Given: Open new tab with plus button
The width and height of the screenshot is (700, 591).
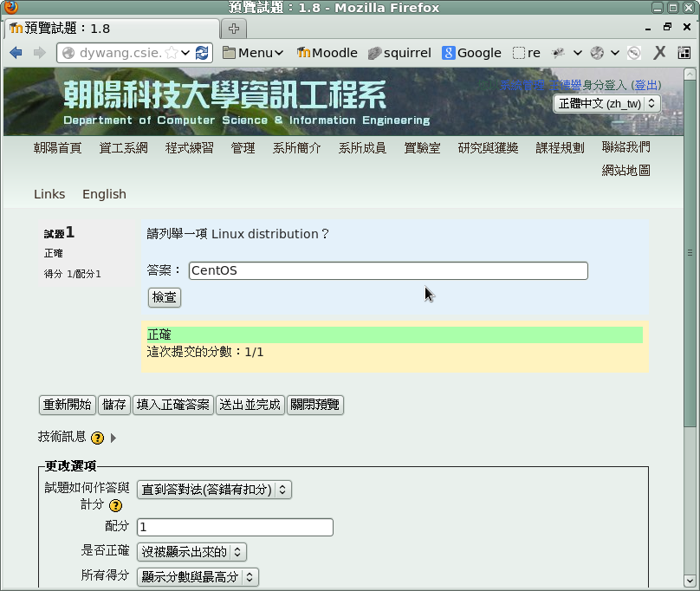Looking at the screenshot, I should pos(234,29).
